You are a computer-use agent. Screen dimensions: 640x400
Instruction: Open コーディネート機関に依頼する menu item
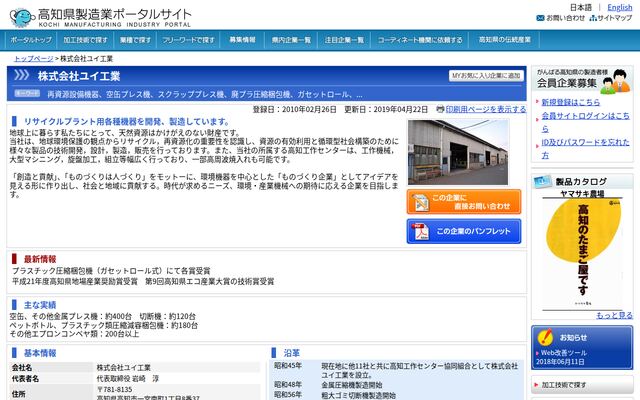pyautogui.click(x=420, y=40)
